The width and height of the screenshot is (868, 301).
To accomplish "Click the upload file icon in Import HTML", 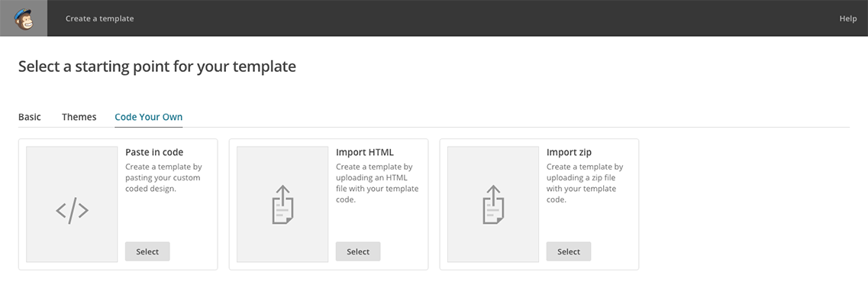I will coord(282,205).
